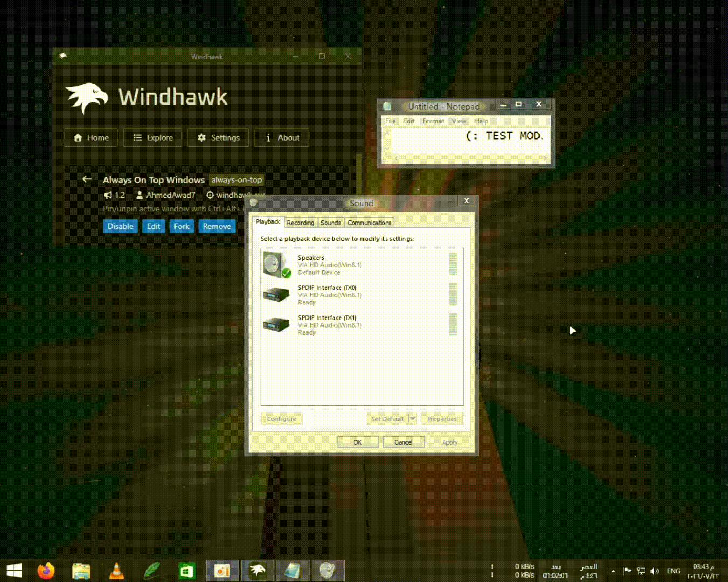The image size is (728, 582).
Task: Open network tray icon
Action: [641, 571]
